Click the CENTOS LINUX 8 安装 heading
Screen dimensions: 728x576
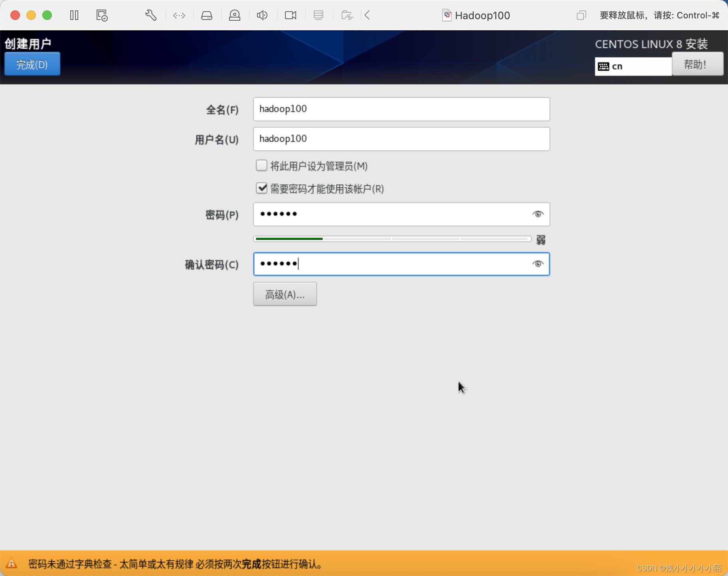(651, 44)
